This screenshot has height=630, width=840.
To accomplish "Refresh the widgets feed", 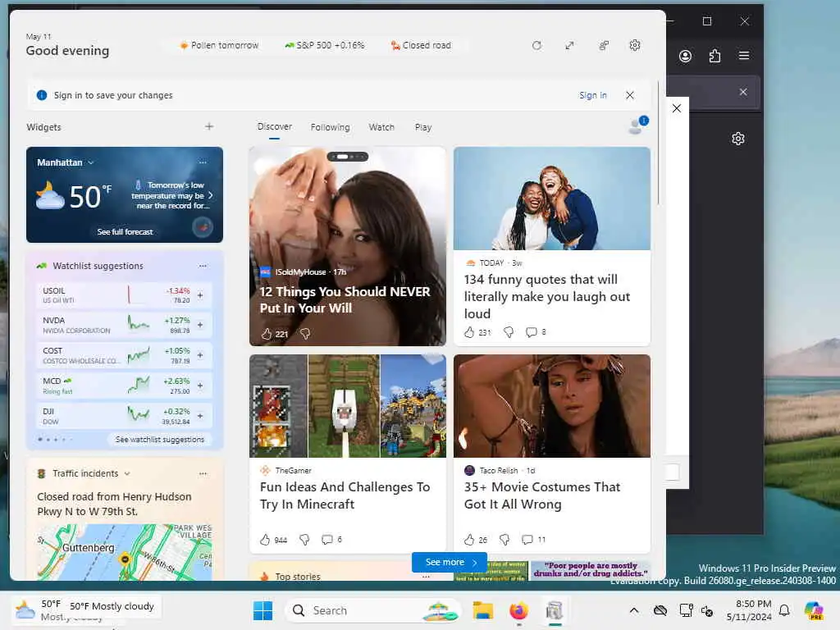I will pyautogui.click(x=536, y=46).
